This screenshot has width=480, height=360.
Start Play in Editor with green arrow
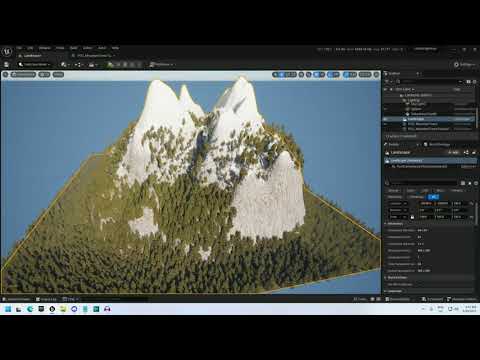click(110, 64)
